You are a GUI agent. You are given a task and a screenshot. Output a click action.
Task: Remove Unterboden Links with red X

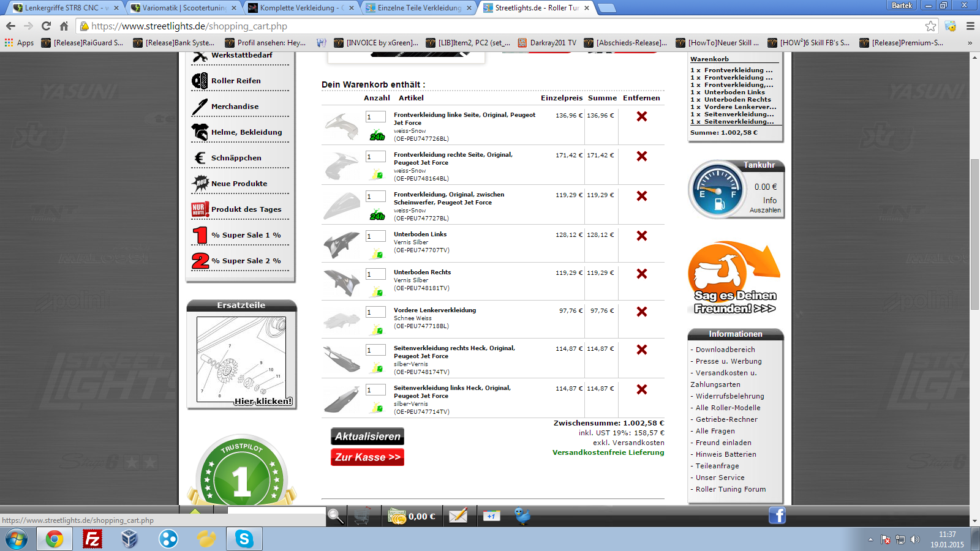click(642, 236)
